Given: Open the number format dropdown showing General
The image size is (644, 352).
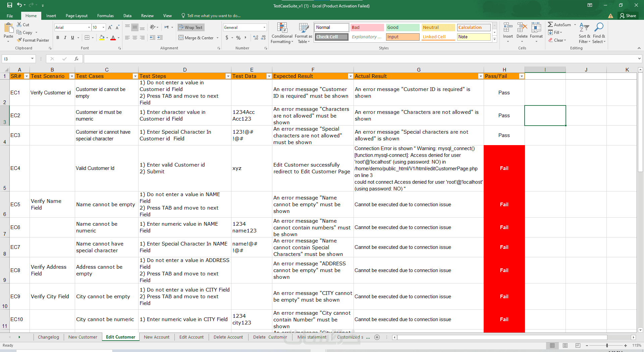Looking at the screenshot, I should point(264,28).
